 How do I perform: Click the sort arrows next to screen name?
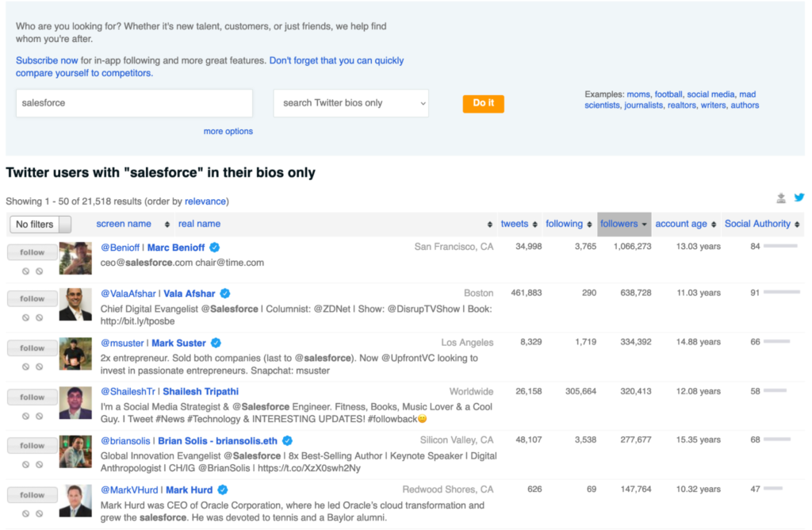pyautogui.click(x=167, y=225)
